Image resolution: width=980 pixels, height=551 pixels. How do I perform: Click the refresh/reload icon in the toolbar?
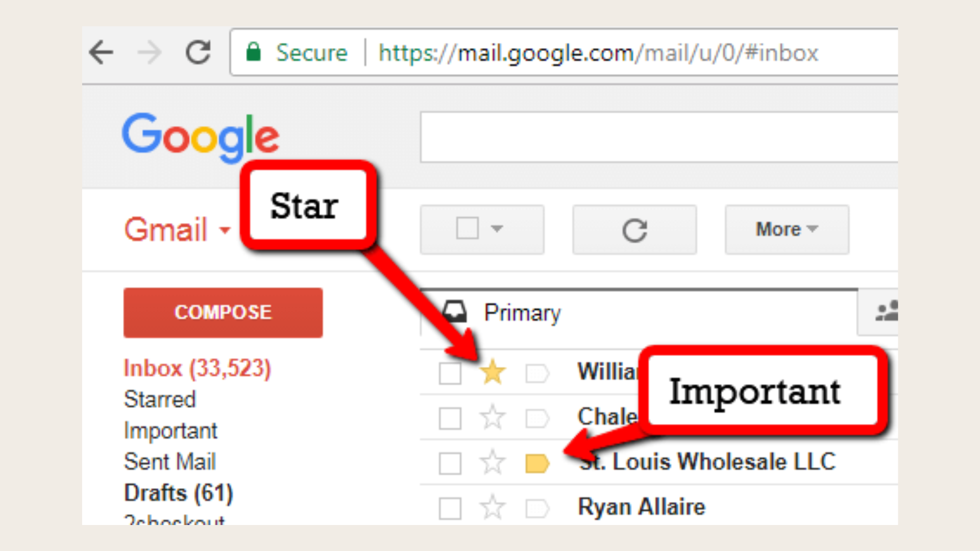coord(634,229)
